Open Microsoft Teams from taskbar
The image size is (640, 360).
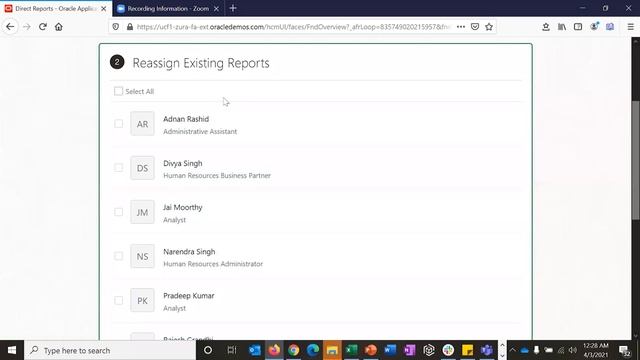coord(487,350)
